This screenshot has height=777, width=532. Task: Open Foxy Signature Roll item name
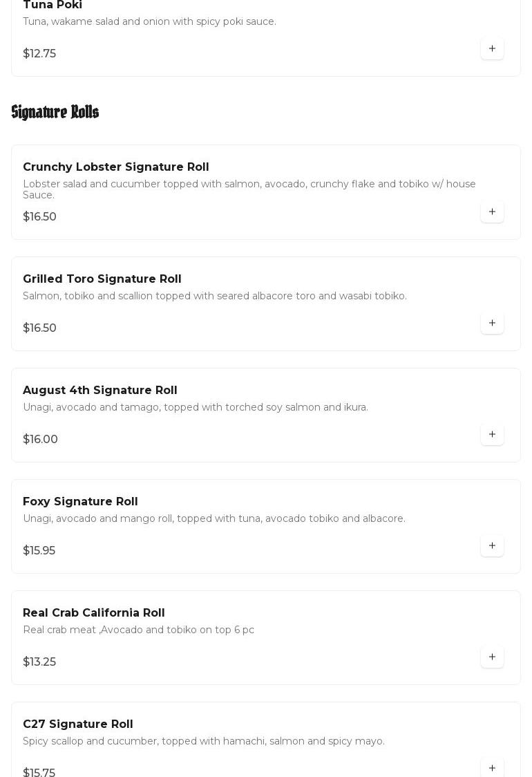pyautogui.click(x=80, y=501)
